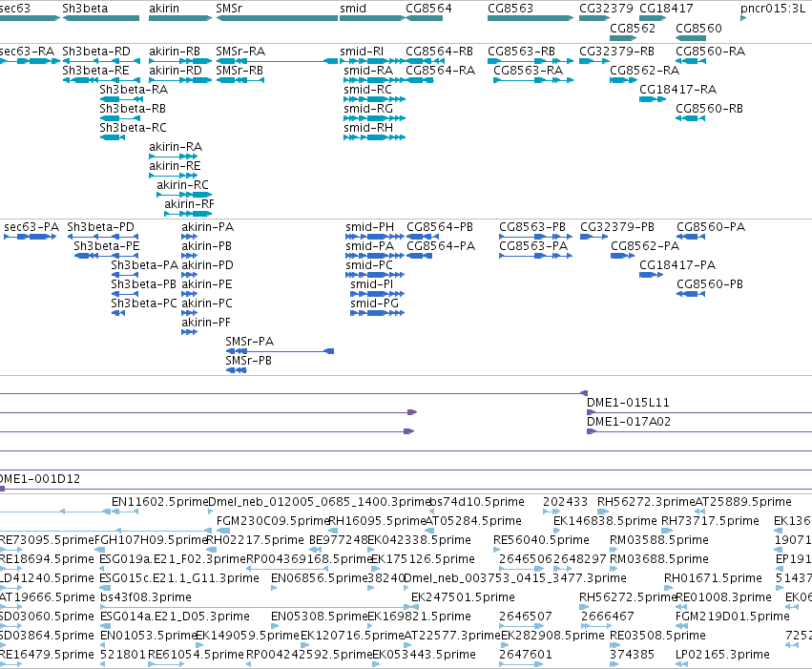This screenshot has height=669, width=812.
Task: Select the SMSr-PB protein label
Action: [x=249, y=361]
